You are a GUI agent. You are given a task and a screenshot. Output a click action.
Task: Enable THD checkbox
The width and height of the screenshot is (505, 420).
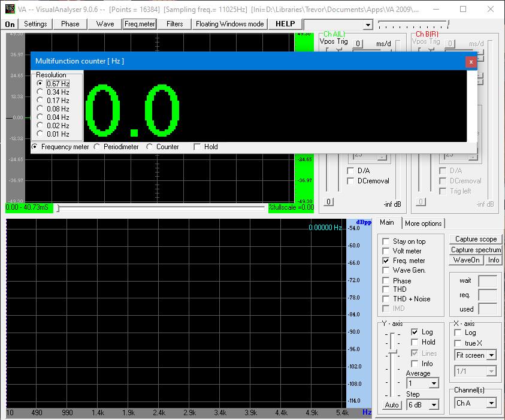pos(386,289)
